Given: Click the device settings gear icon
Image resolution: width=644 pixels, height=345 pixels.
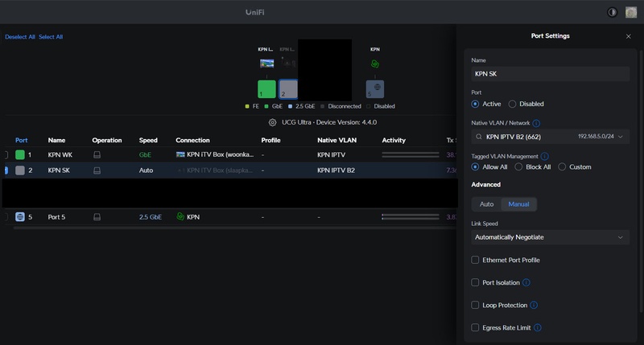Looking at the screenshot, I should click(x=272, y=122).
